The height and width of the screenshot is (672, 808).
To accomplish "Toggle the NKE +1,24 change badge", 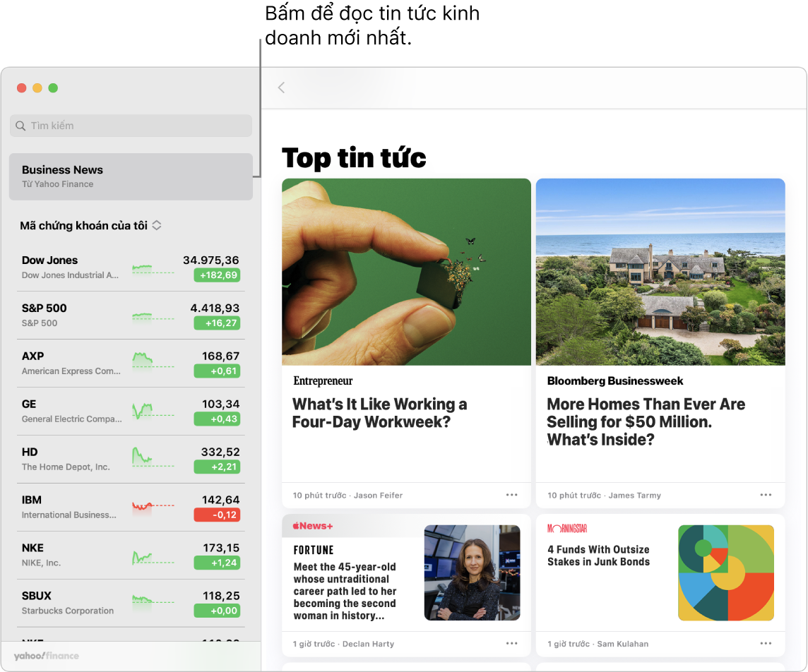I will click(217, 563).
